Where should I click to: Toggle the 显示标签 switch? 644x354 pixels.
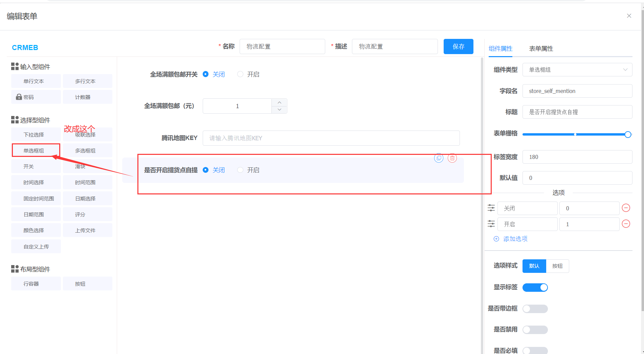click(x=535, y=287)
